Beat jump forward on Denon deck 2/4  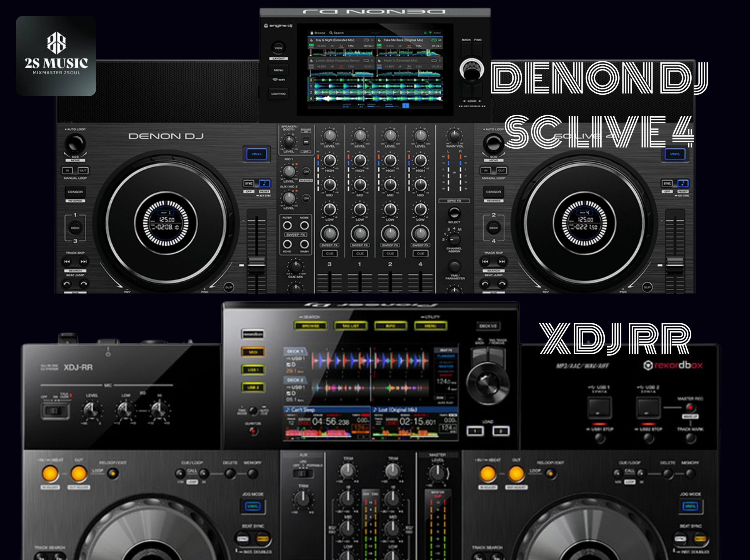502,283
